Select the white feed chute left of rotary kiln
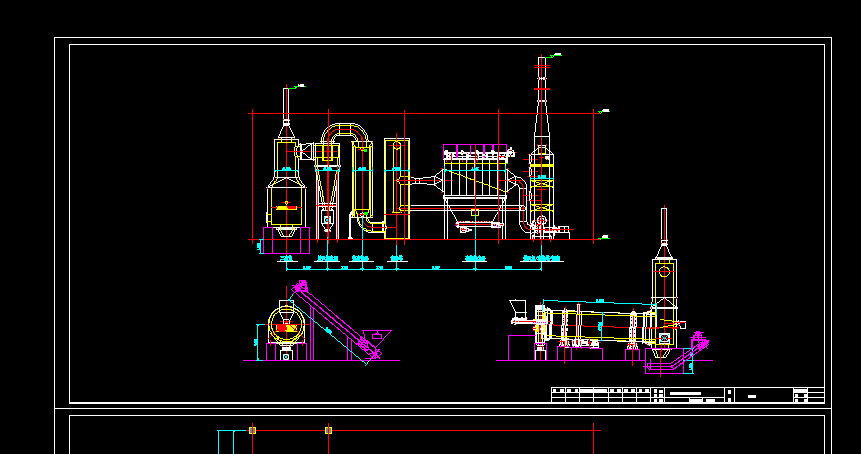Screen dimensions: 861x454 pos(518,309)
